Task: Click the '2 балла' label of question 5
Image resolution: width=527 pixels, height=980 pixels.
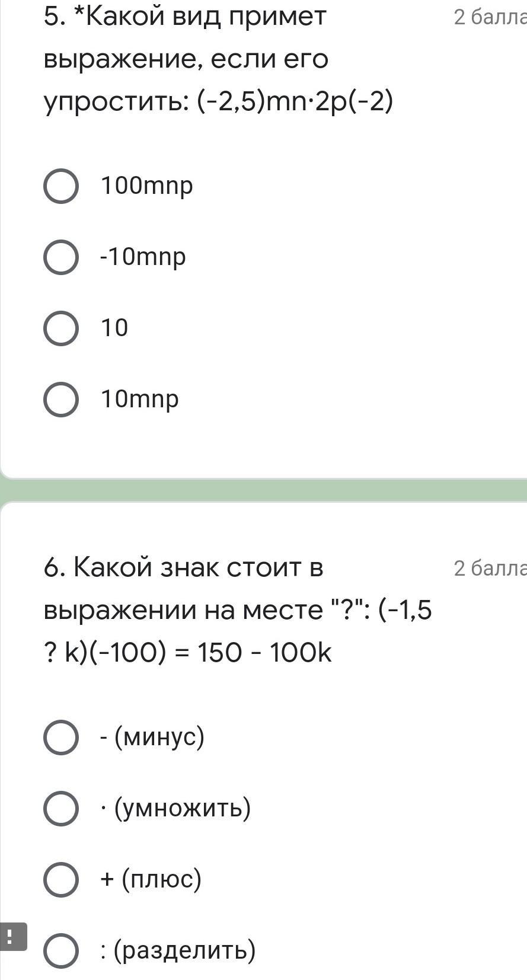Action: pos(490,17)
